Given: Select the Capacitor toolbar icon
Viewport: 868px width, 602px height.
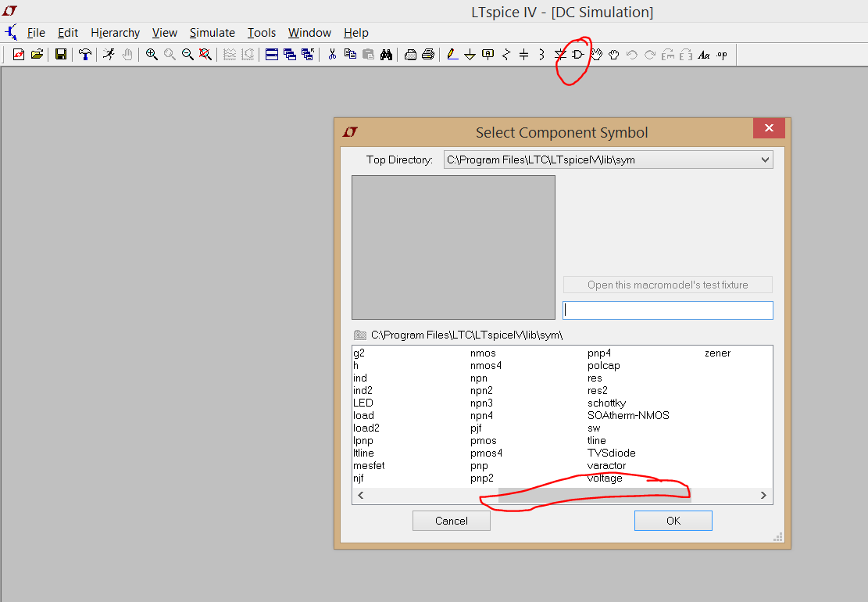Looking at the screenshot, I should click(x=523, y=54).
